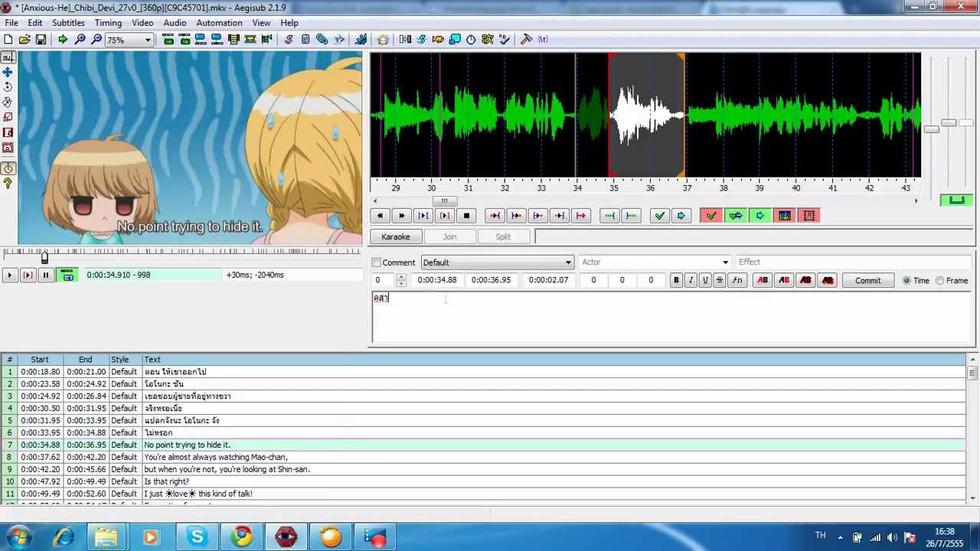
Task: Click the audio horizontal scrollbar thumb
Action: tap(444, 201)
